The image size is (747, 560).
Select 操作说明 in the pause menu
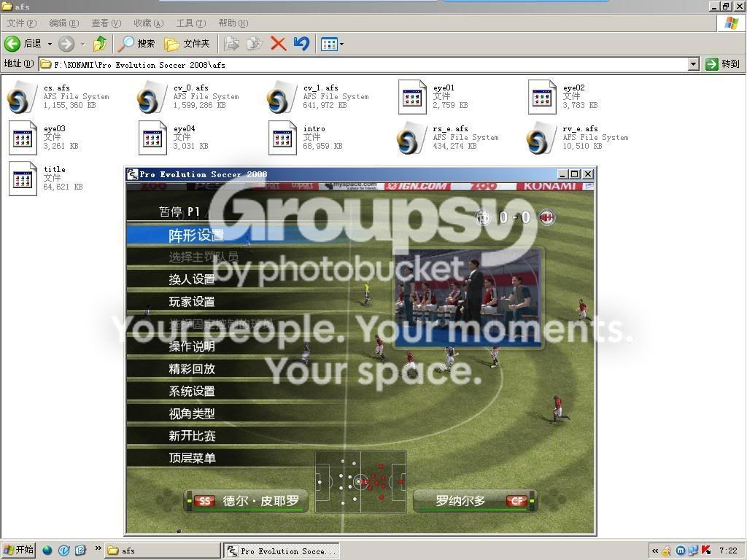[192, 346]
